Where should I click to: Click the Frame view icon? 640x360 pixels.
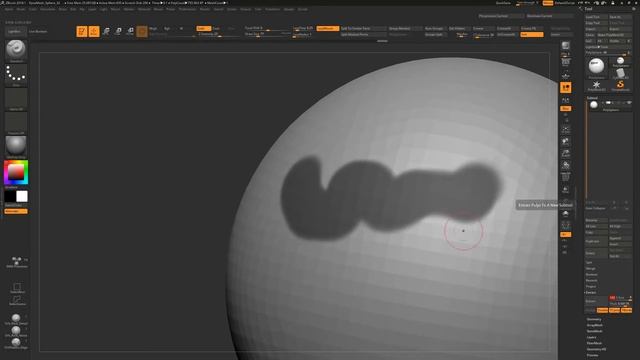coord(566,130)
